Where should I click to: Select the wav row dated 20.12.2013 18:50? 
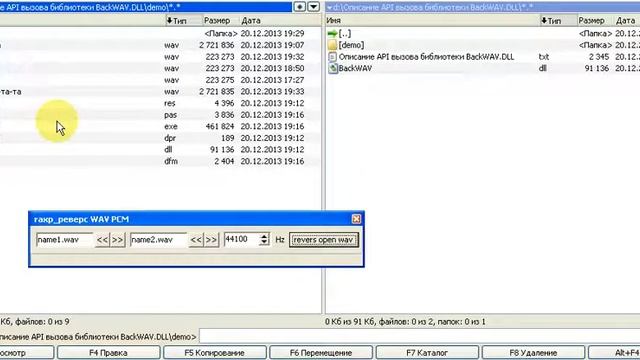(160, 68)
